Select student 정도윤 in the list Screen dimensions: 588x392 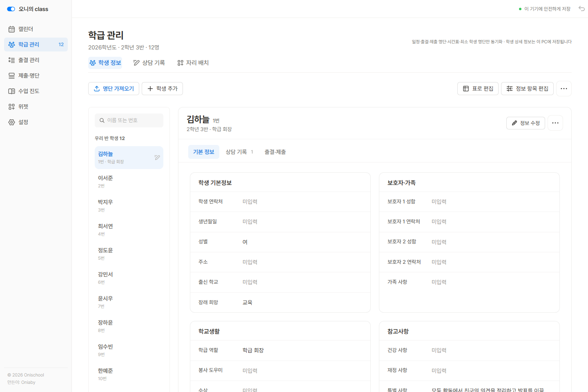point(129,254)
